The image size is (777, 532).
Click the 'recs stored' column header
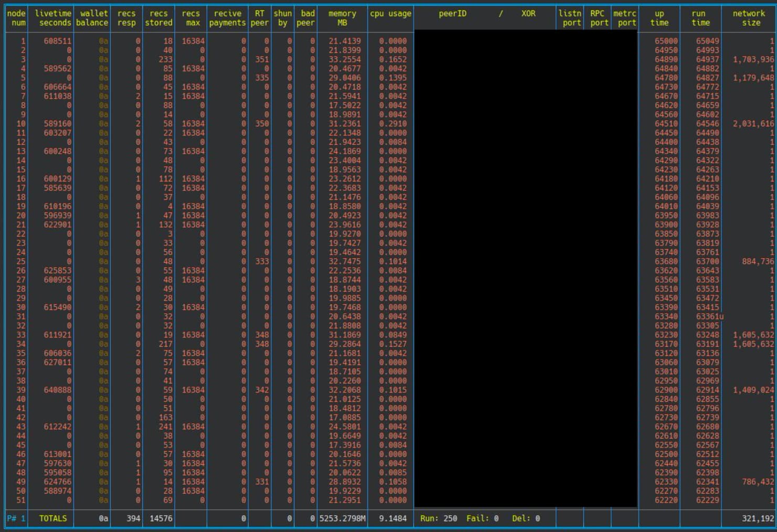159,18
